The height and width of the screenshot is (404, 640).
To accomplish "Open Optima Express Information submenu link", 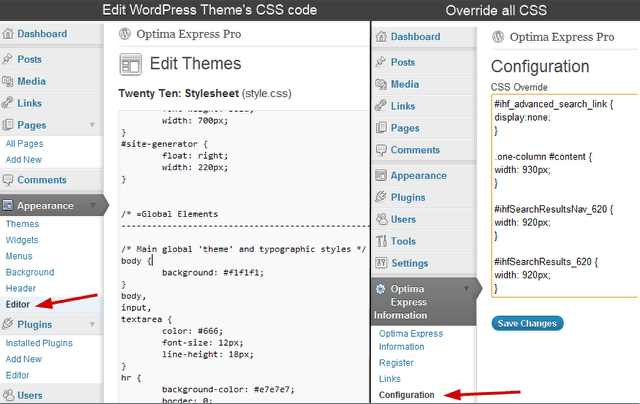I will coord(411,340).
